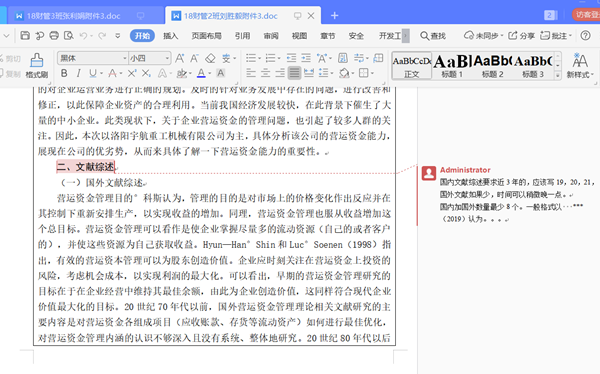Open the font size dropdown showing 小四
The image size is (600, 374).
[x=150, y=58]
